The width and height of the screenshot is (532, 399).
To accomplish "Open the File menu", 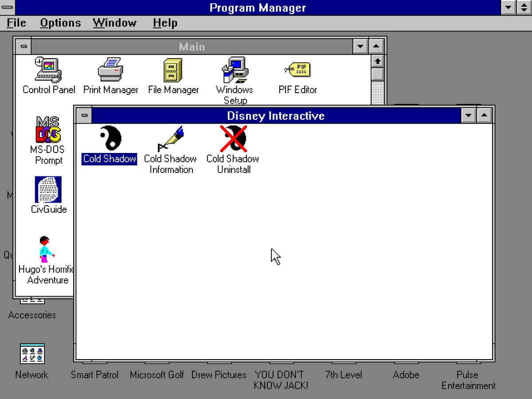I will pyautogui.click(x=16, y=23).
